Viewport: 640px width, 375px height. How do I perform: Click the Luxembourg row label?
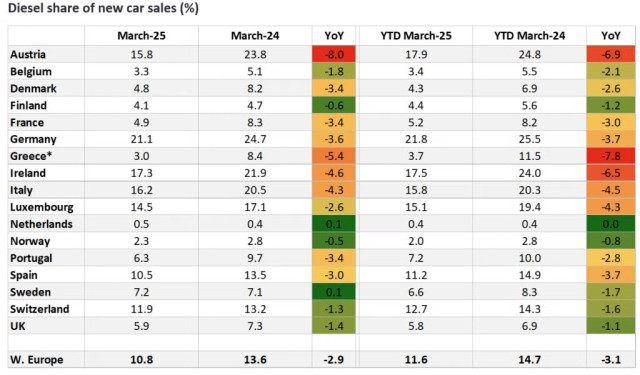point(42,207)
